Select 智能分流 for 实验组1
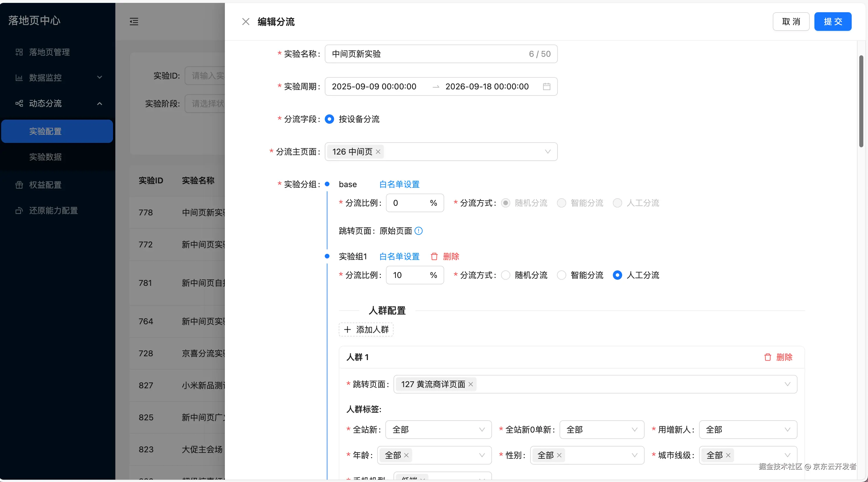The image size is (868, 482). tap(561, 275)
